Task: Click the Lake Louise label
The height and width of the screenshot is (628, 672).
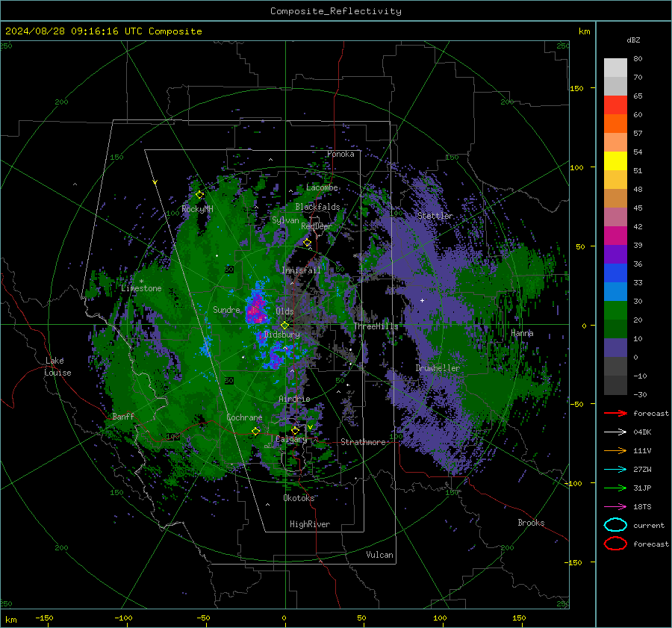Action: (x=57, y=367)
